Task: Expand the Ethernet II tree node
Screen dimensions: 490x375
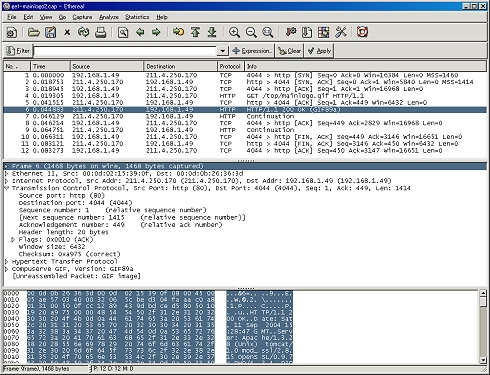Action: click(7, 173)
